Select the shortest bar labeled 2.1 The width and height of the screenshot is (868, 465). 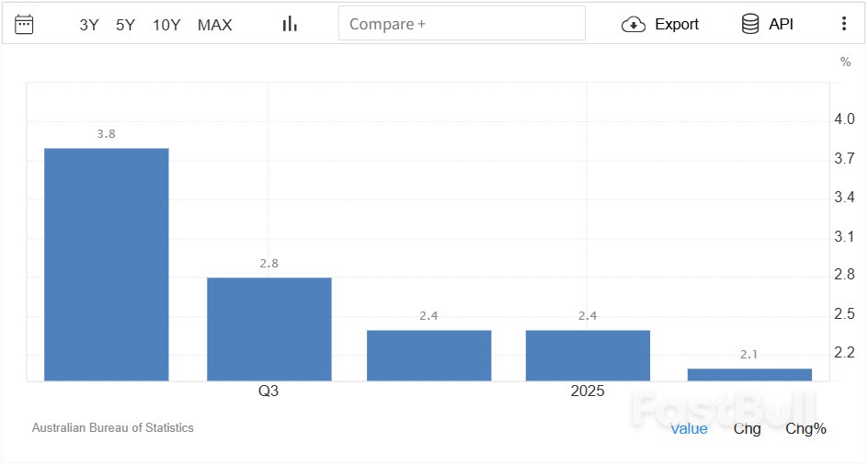click(x=749, y=374)
